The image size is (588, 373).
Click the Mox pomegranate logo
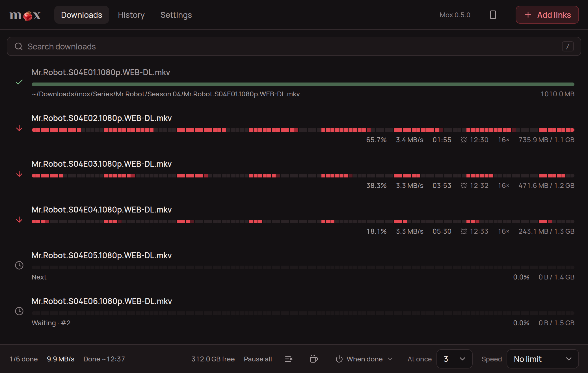(x=25, y=15)
